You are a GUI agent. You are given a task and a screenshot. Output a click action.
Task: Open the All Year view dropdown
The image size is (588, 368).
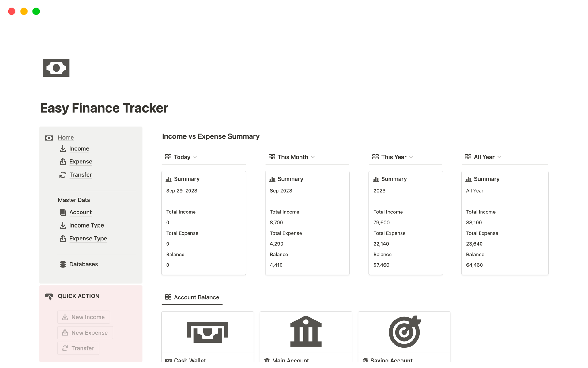(x=499, y=157)
